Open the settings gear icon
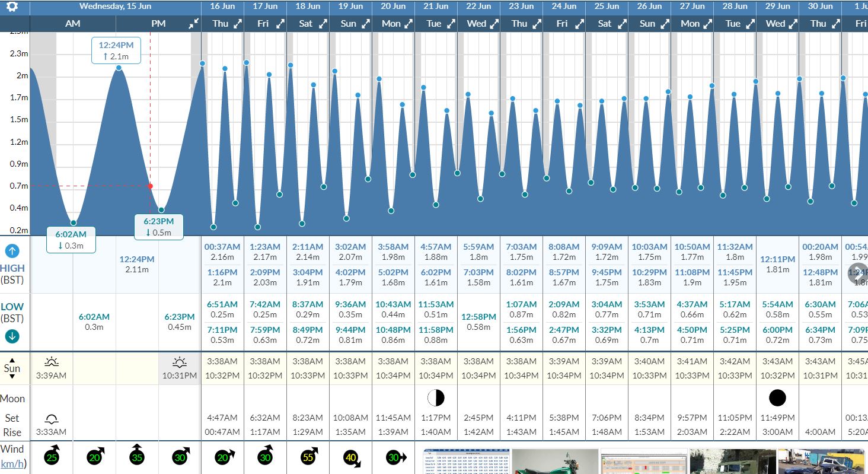This screenshot has width=868, height=474. click(12, 7)
